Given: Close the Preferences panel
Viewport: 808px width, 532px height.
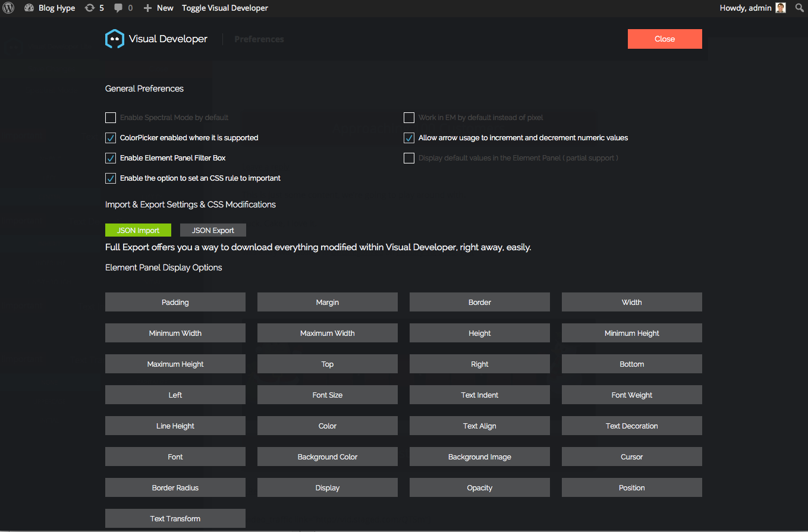Looking at the screenshot, I should pyautogui.click(x=665, y=39).
